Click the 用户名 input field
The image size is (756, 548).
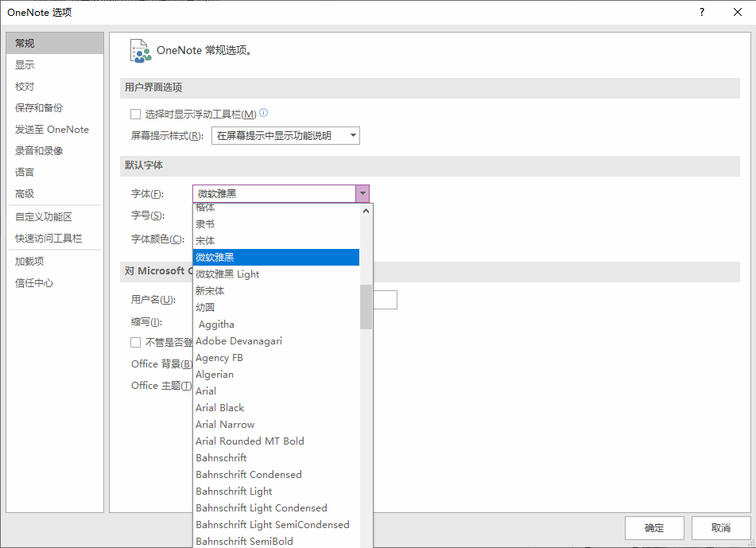[x=385, y=300]
